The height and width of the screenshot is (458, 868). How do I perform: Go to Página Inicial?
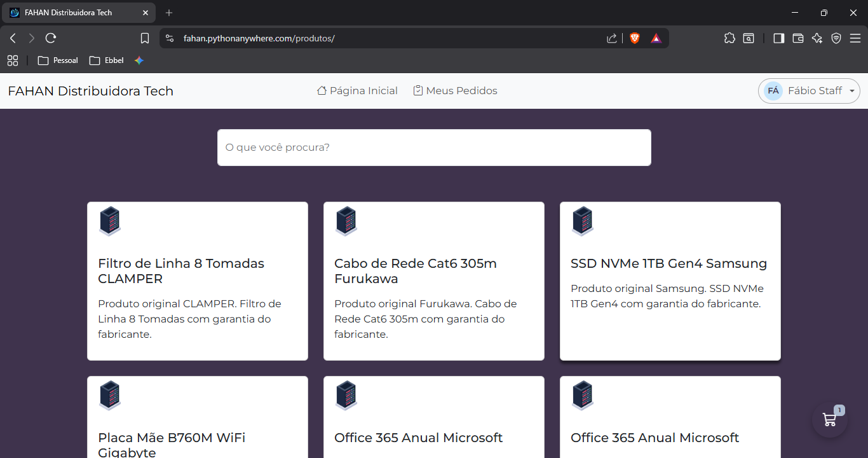tap(357, 91)
